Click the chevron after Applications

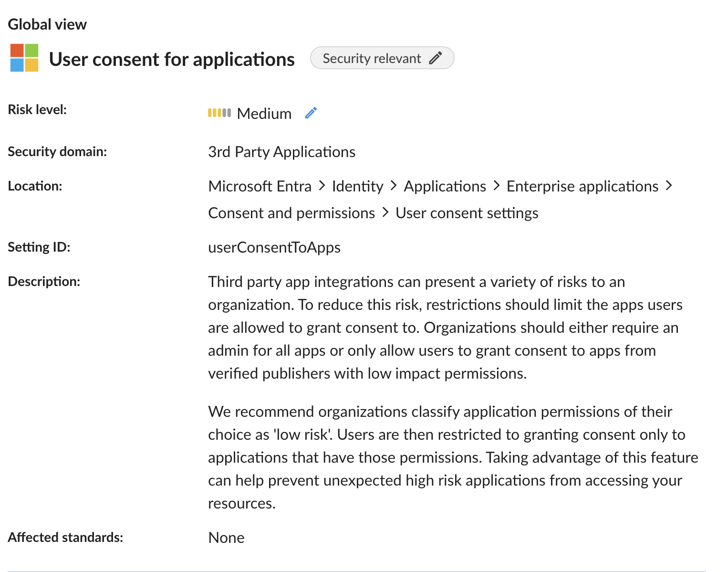[497, 186]
